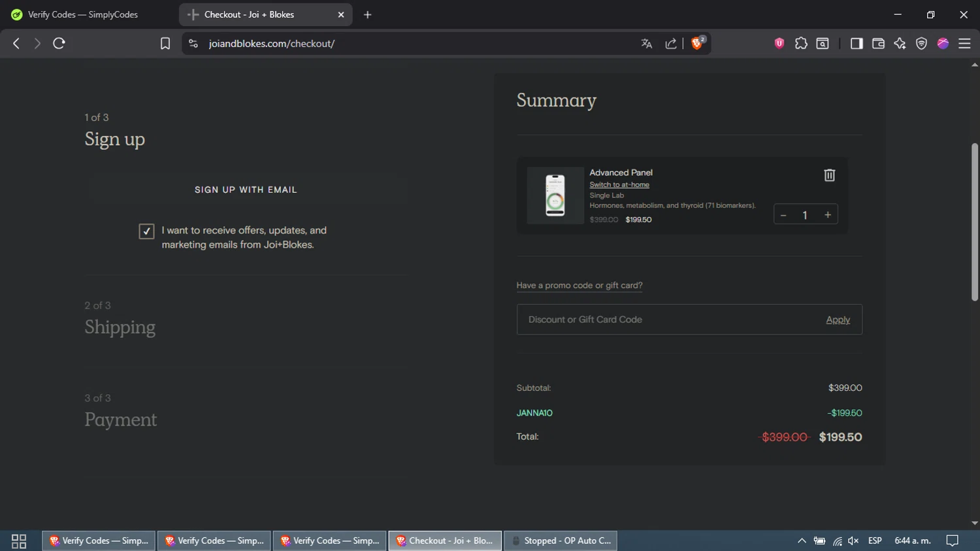Open Checkout - Joi + Blo... taskbar window
This screenshot has height=551, width=980.
[x=445, y=541]
